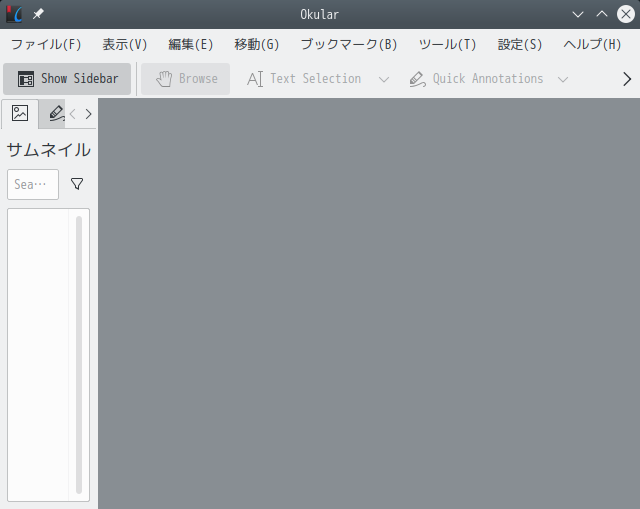Image resolution: width=640 pixels, height=509 pixels.
Task: Open the ファイル(F) menu
Action: coord(46,44)
